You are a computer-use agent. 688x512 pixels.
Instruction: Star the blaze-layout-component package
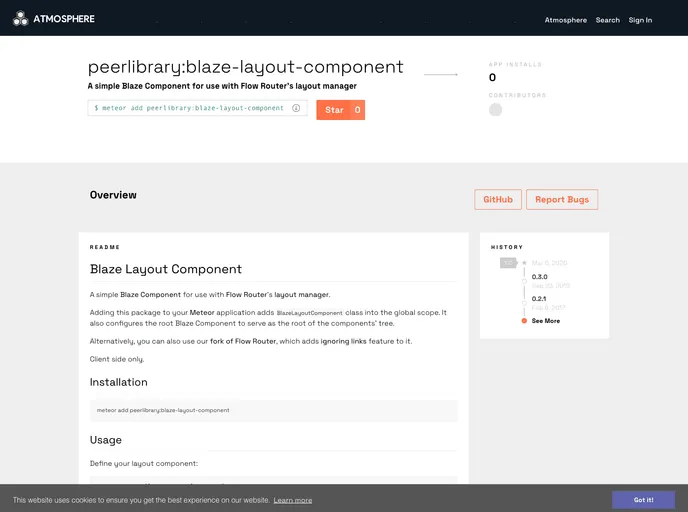(x=340, y=110)
